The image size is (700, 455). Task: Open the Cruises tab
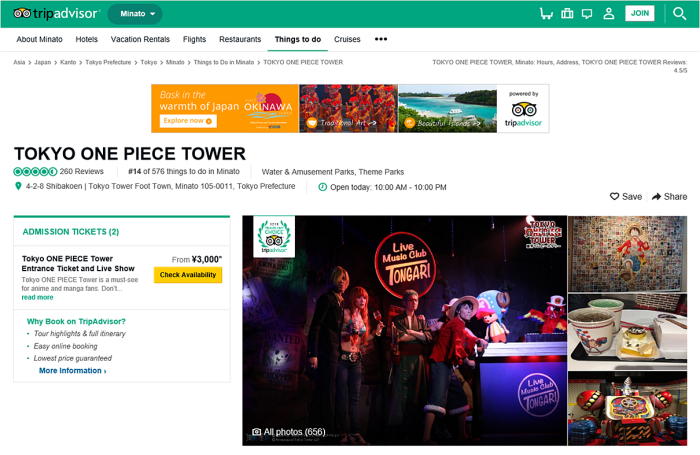coord(347,39)
